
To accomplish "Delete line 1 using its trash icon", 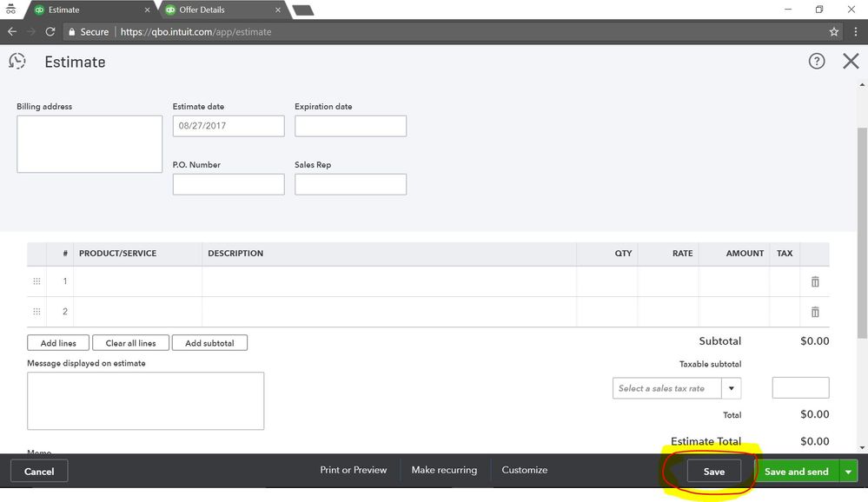I will pos(814,281).
